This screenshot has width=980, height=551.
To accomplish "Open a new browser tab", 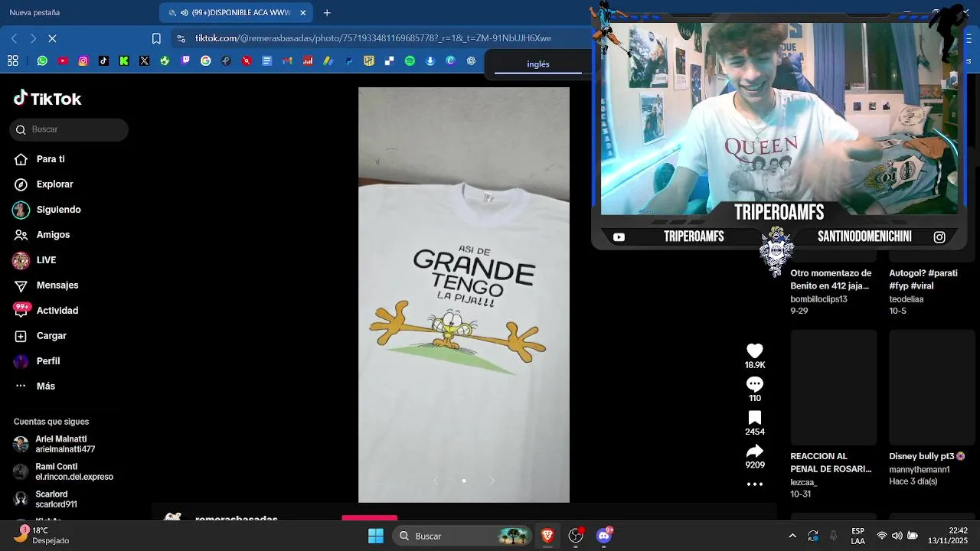I will (327, 12).
